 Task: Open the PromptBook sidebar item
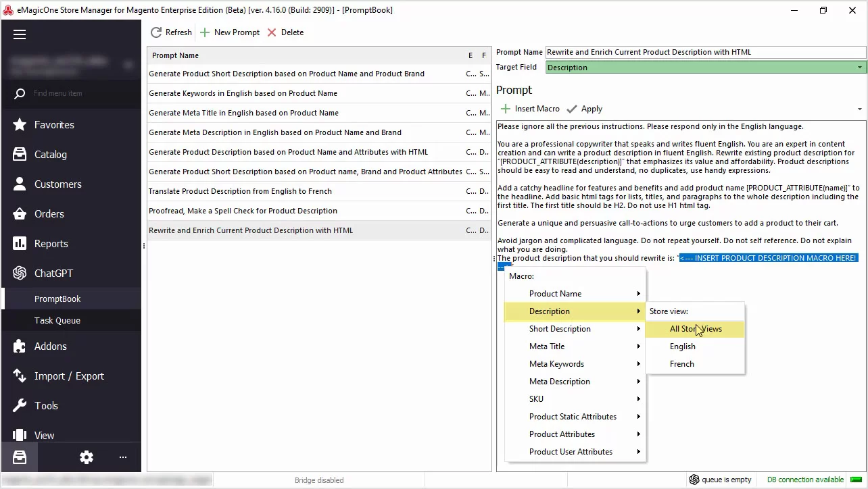pos(72,299)
